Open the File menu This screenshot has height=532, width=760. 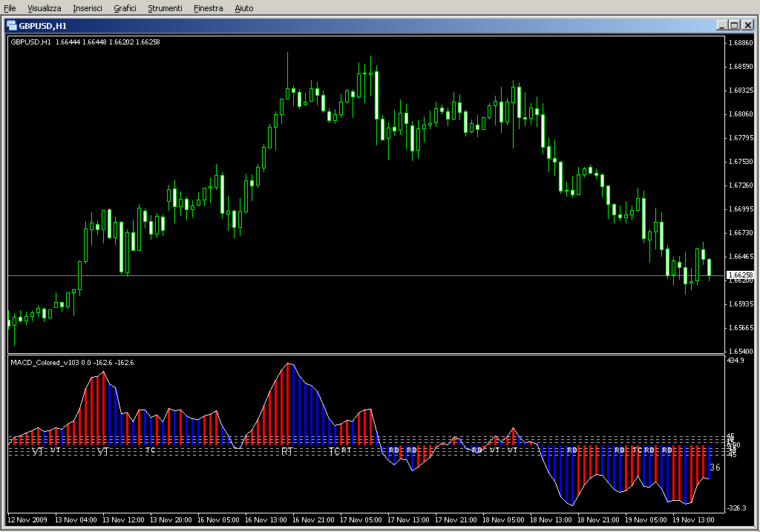(10, 8)
